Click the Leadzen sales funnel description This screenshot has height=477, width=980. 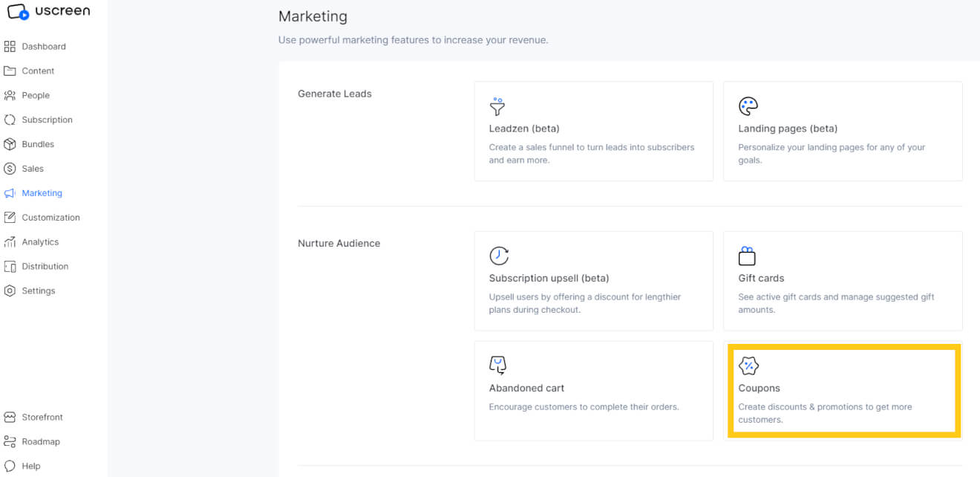592,154
